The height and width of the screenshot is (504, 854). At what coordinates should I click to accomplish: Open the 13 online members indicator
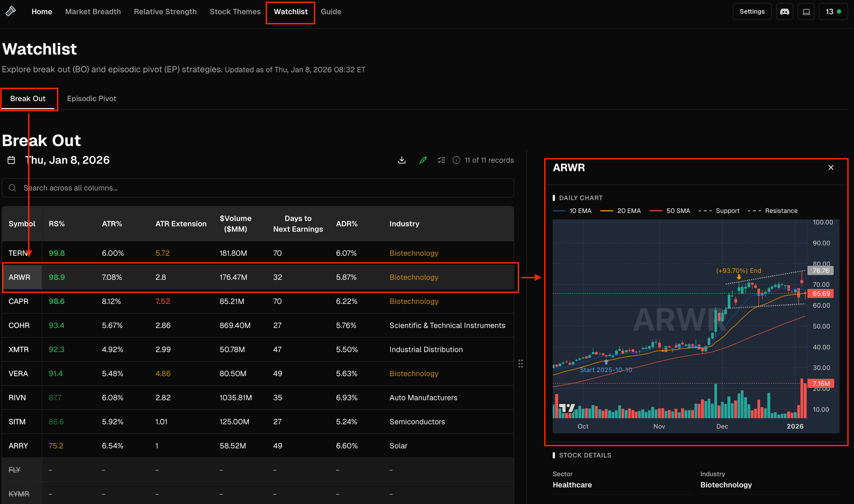pos(833,11)
